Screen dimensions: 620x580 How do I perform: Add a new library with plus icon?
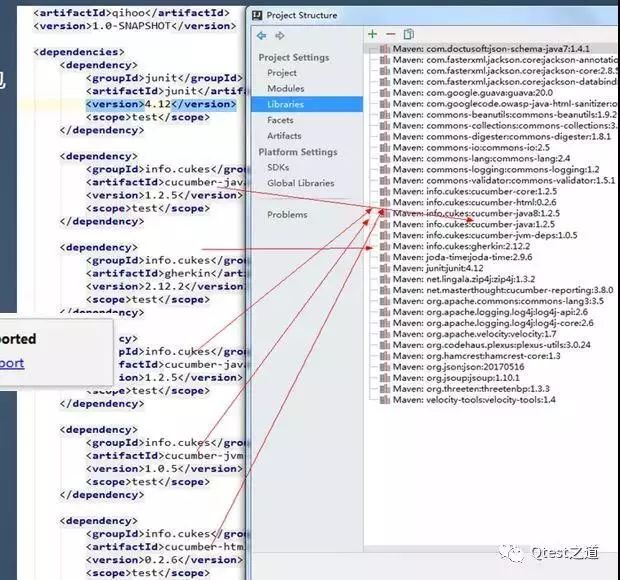click(x=372, y=34)
